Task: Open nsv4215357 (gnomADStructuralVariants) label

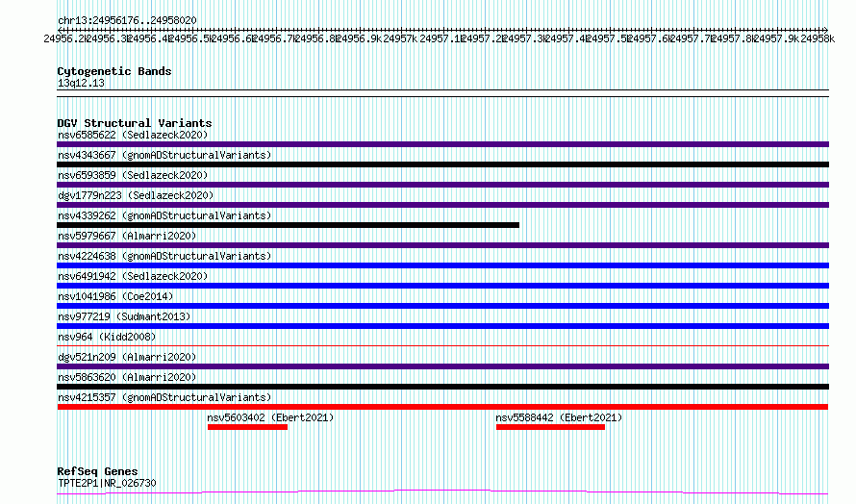Action: (x=164, y=397)
